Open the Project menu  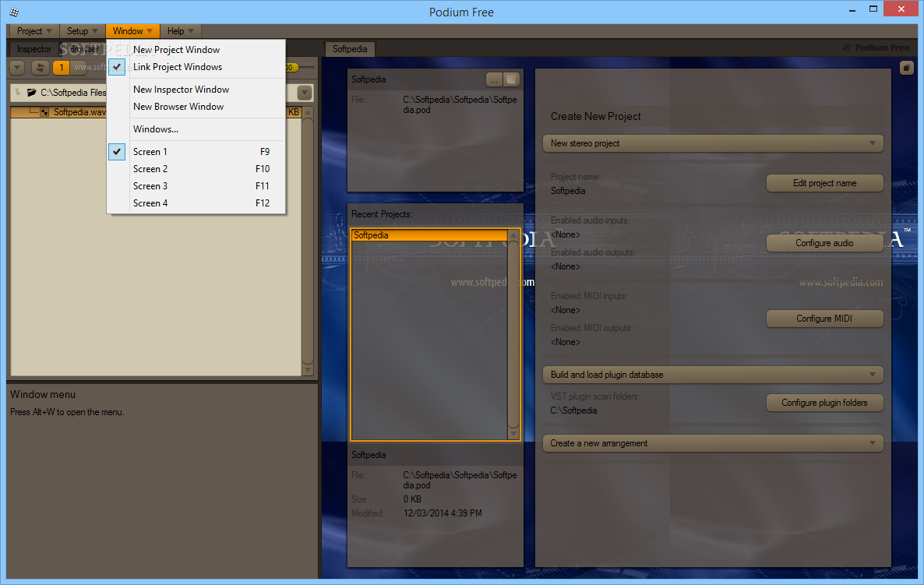point(33,31)
